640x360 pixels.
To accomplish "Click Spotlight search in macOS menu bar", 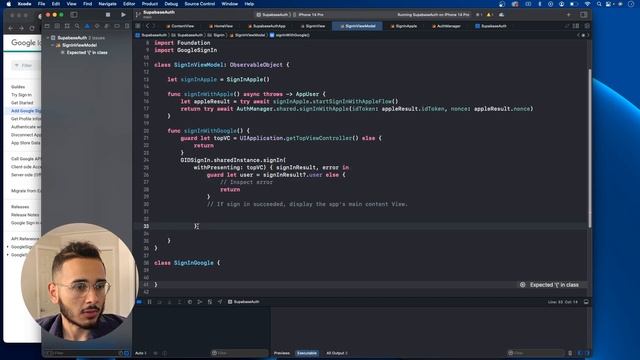I will (599, 4).
